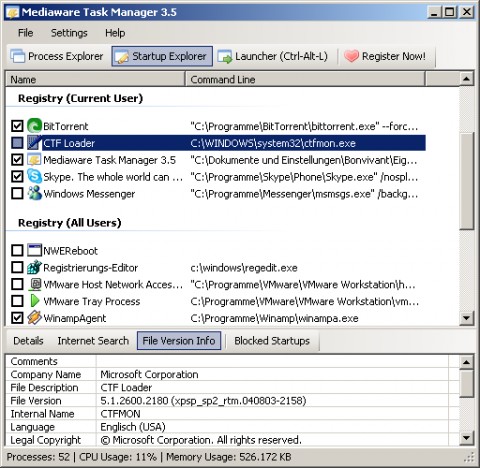
Task: Click the VMware Host Network Access icon
Action: 35,284
